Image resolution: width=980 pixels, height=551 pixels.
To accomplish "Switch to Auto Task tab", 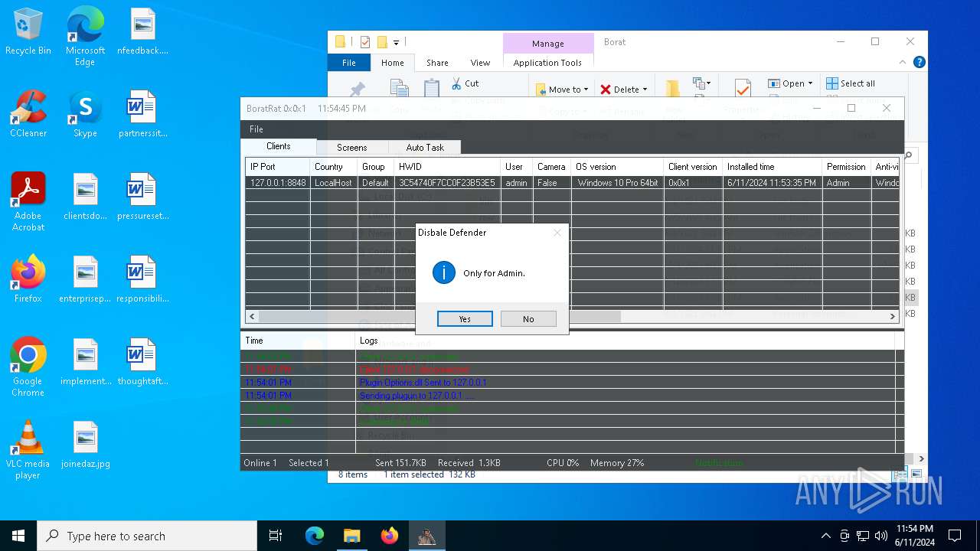I will [425, 148].
